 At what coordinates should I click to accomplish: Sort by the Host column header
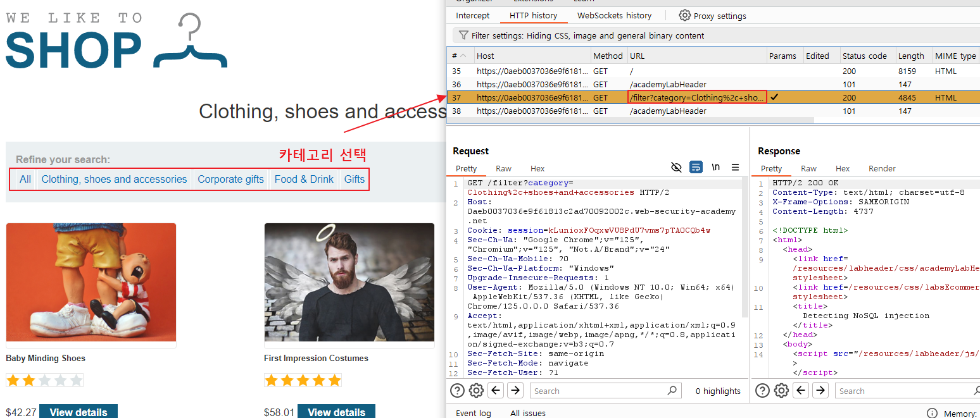(532, 56)
